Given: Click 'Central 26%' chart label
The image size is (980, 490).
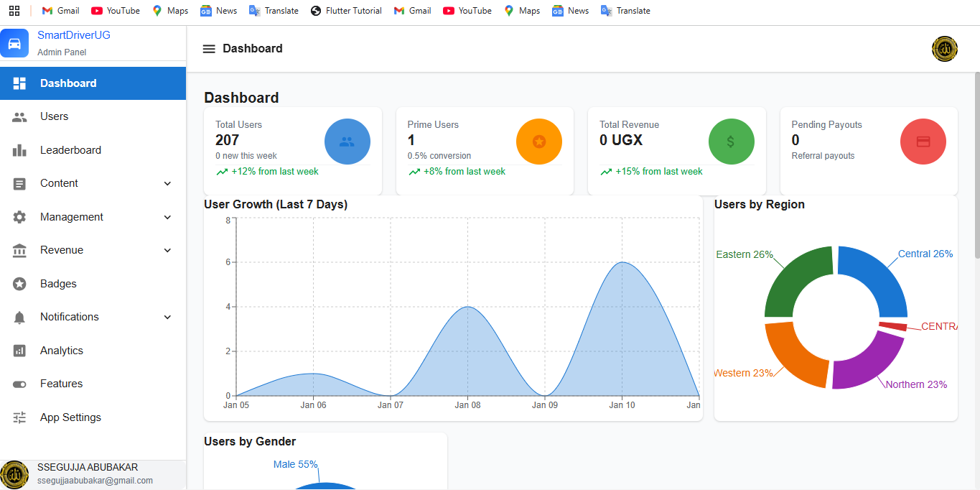Looking at the screenshot, I should click(925, 254).
